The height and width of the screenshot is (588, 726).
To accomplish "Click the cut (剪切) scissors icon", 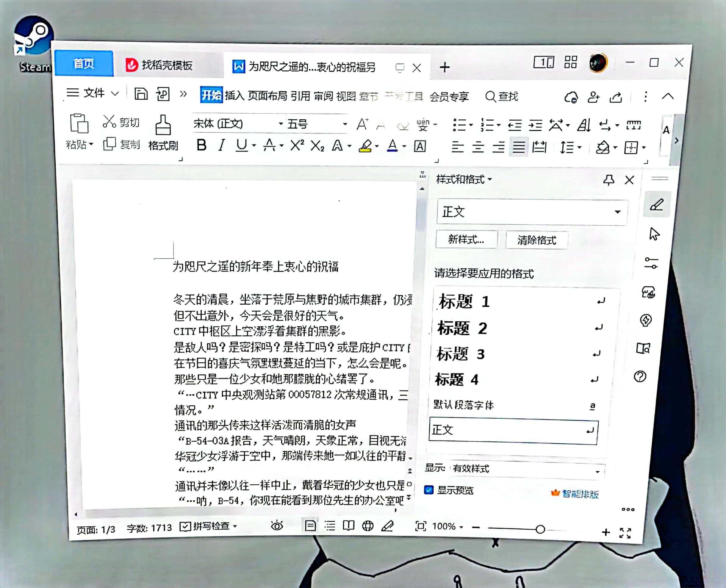I will pos(109,122).
